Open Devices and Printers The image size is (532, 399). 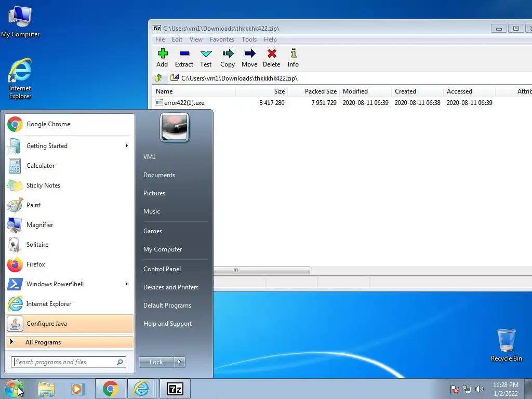click(x=171, y=287)
